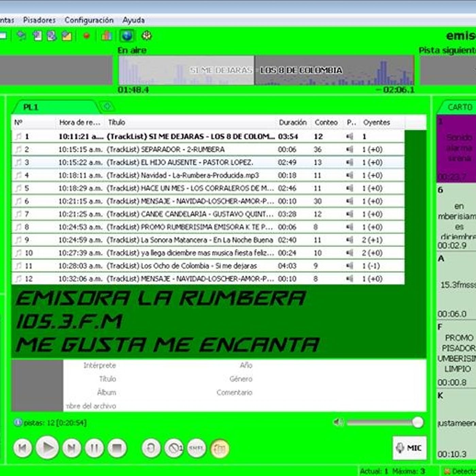Stop playback with the square button

coord(117,448)
